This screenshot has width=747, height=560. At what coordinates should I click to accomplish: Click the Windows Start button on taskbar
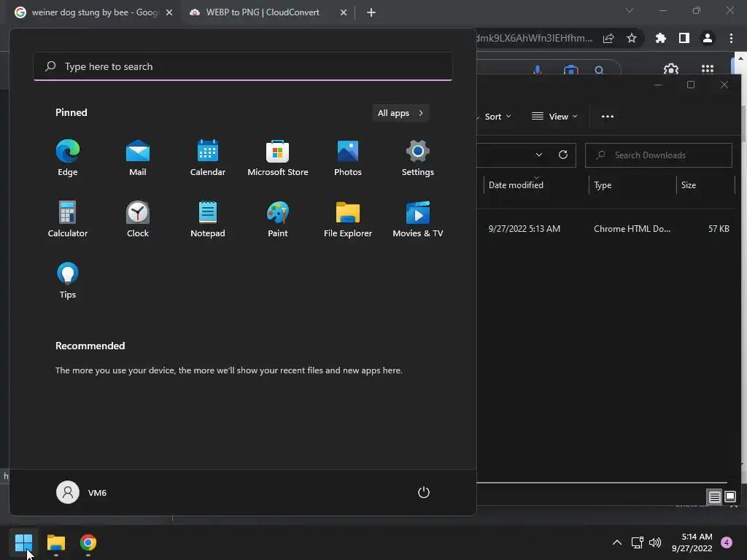[23, 542]
